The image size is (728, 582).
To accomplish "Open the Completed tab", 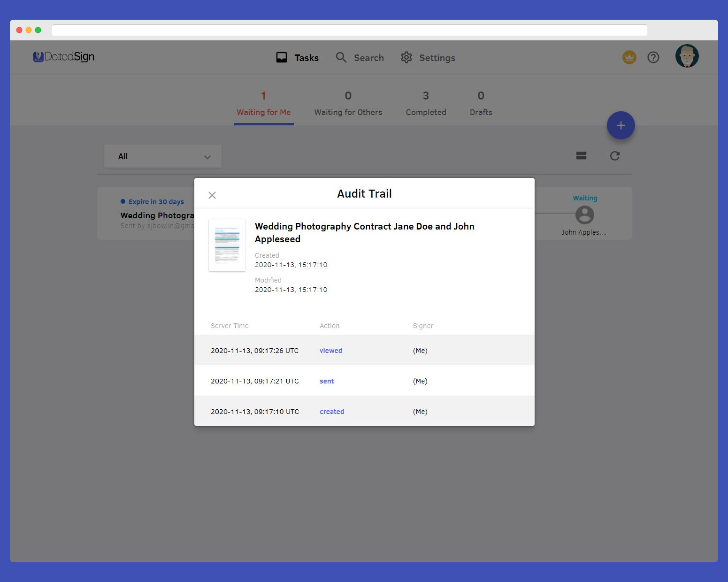I will 426,104.
